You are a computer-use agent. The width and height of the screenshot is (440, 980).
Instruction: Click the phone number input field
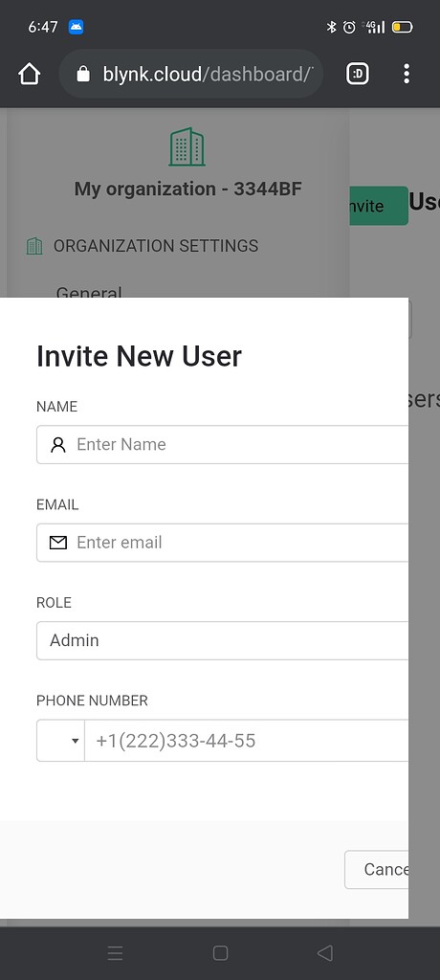[x=247, y=741]
